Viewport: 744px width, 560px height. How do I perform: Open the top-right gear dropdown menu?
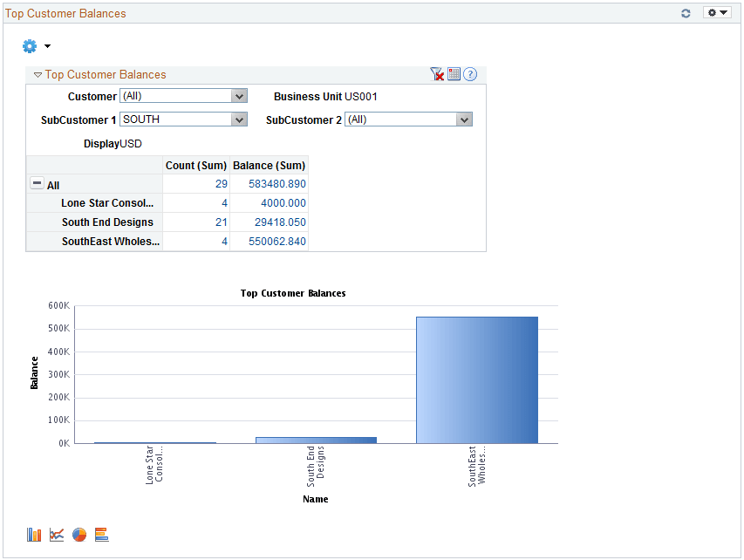pyautogui.click(x=715, y=13)
